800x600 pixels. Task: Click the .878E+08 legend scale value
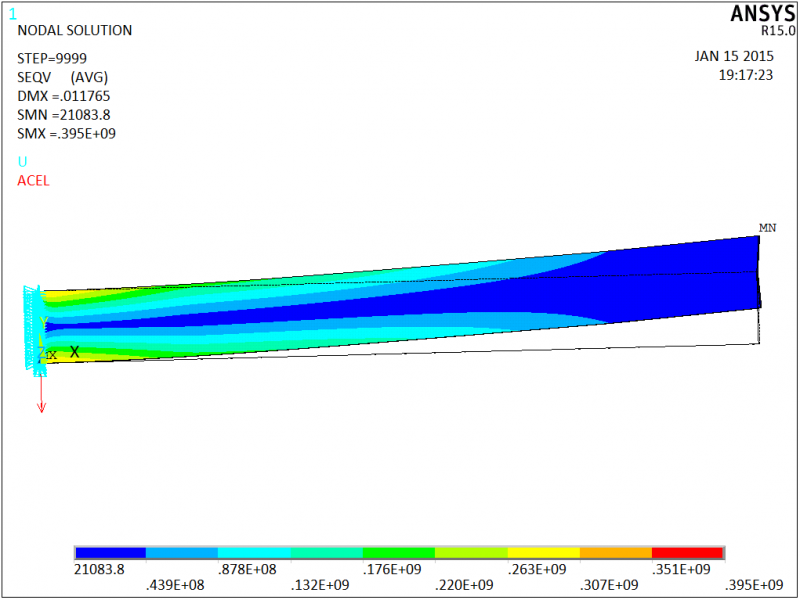click(x=247, y=569)
